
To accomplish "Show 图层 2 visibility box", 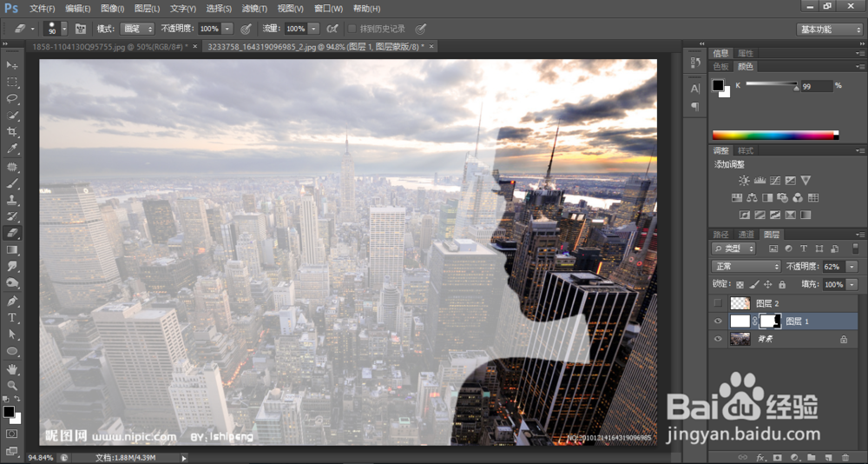I will pos(718,303).
